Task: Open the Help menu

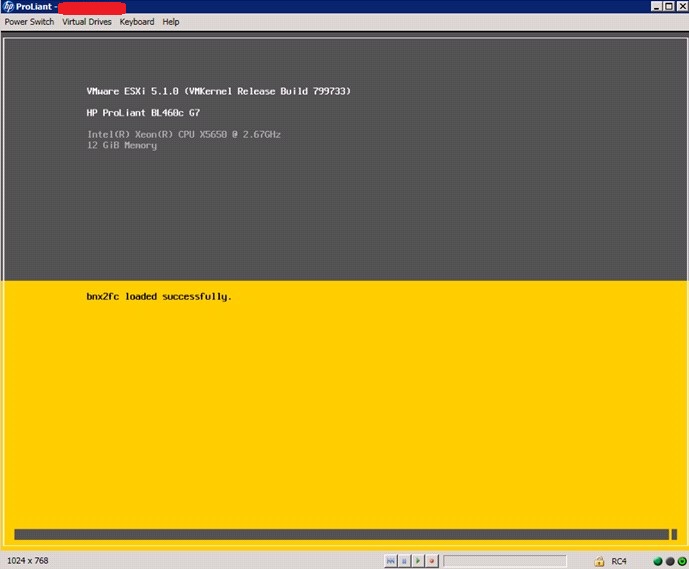Action: (170, 22)
